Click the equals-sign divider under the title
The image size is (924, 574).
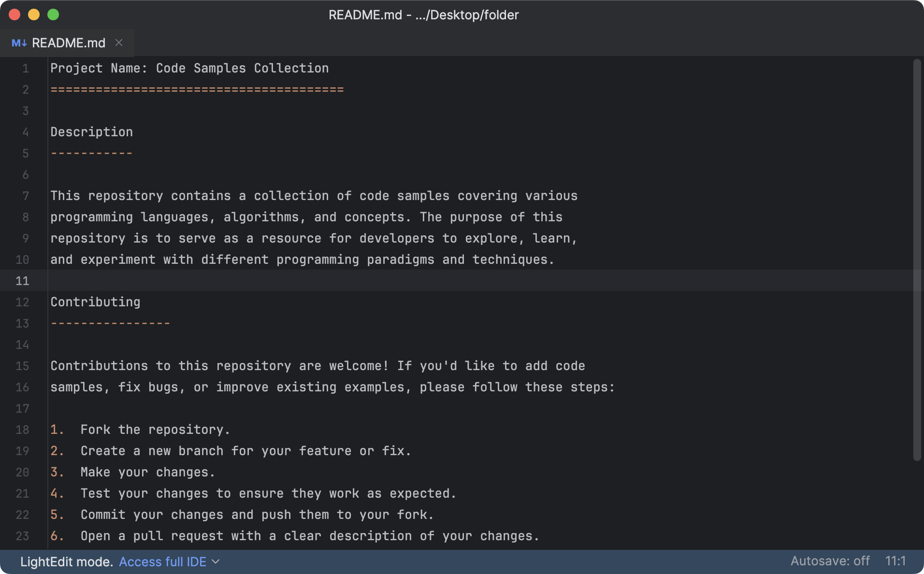coord(196,89)
